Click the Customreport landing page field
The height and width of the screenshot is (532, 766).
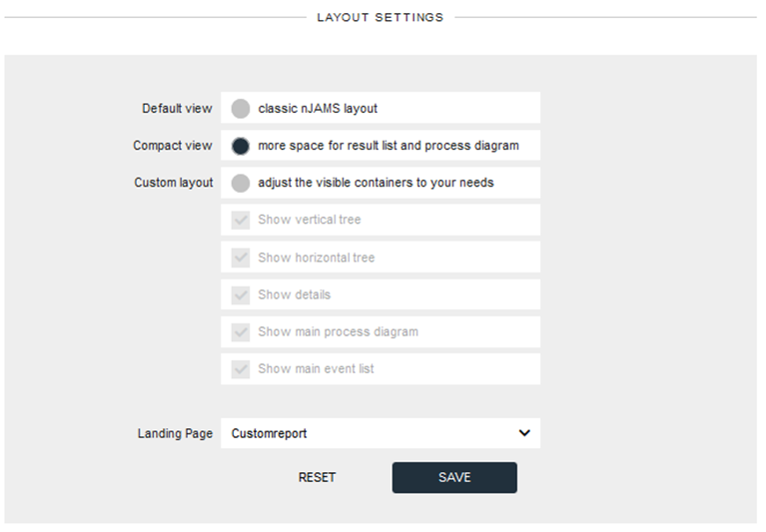(x=381, y=433)
